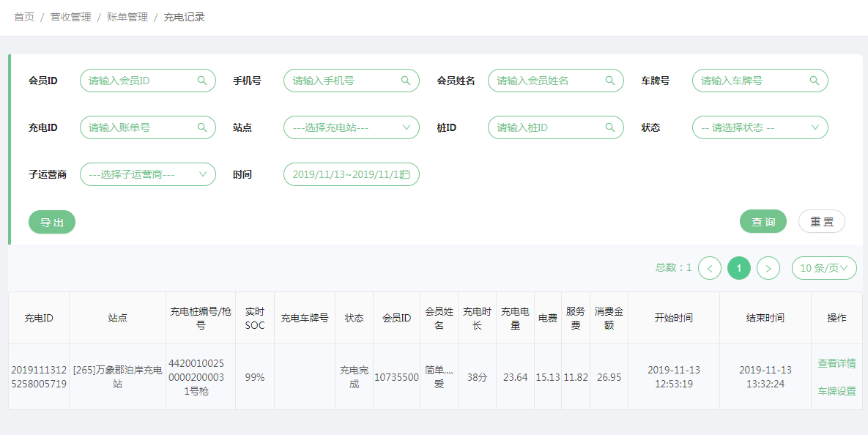Open 查看详情 link in row
The width and height of the screenshot is (868, 435).
[837, 364]
